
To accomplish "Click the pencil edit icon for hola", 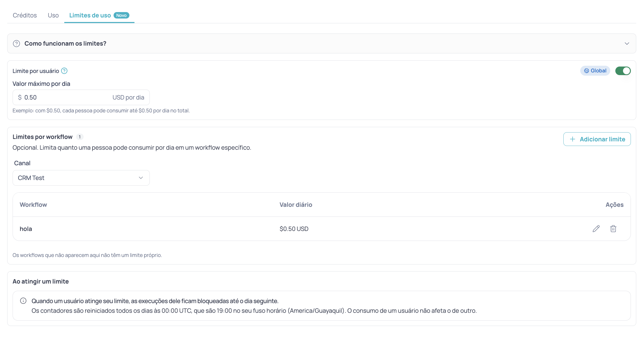I will (x=596, y=229).
